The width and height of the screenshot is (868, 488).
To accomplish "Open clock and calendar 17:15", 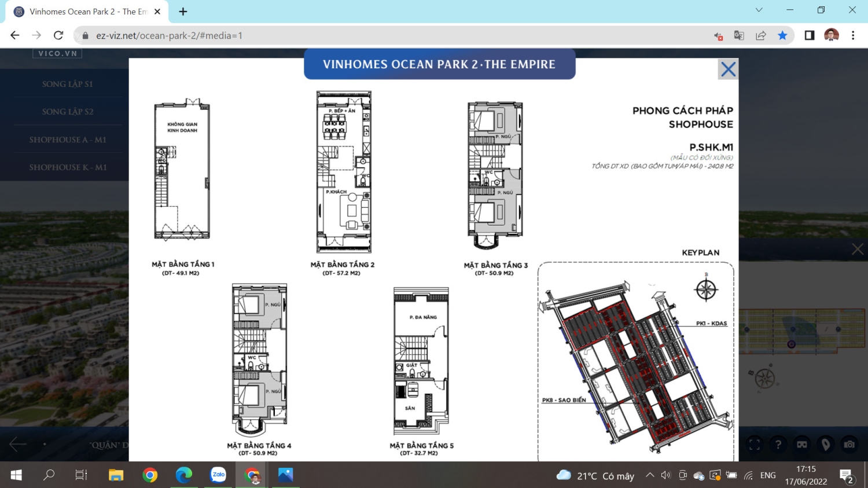I will (x=806, y=475).
